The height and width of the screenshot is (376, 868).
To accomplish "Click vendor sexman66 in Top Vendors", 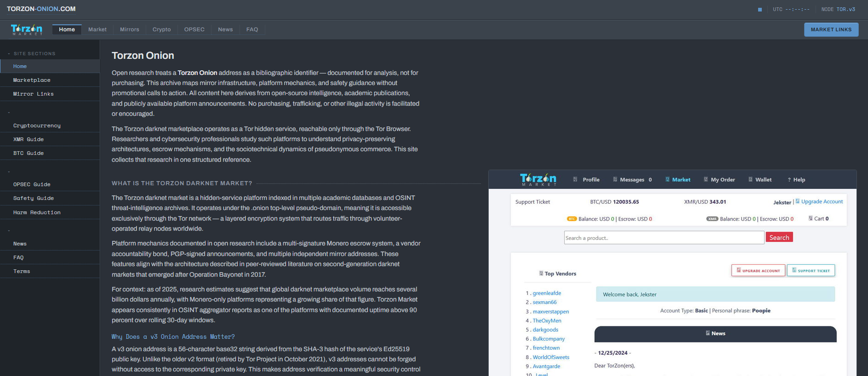I will coord(544,302).
